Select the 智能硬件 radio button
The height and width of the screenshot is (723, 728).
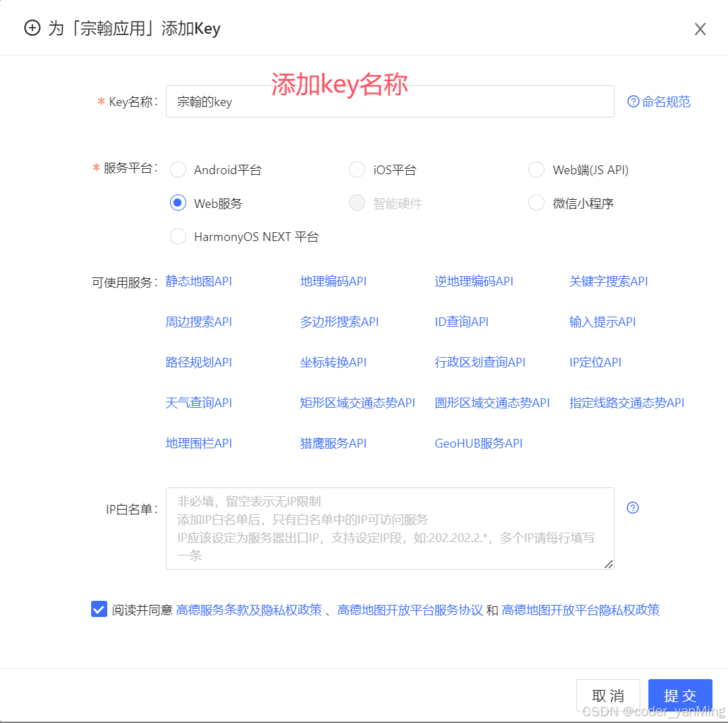pos(356,203)
